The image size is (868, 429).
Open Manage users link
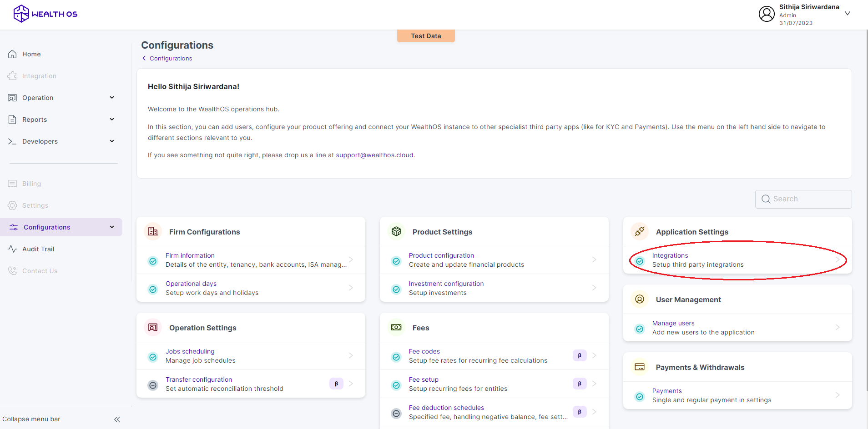point(673,323)
